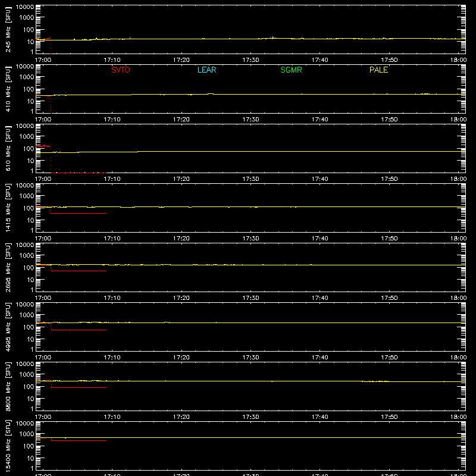Click 17:10 time label under 1415 MHz panel
This screenshot has height=476, width=476.
(112, 239)
